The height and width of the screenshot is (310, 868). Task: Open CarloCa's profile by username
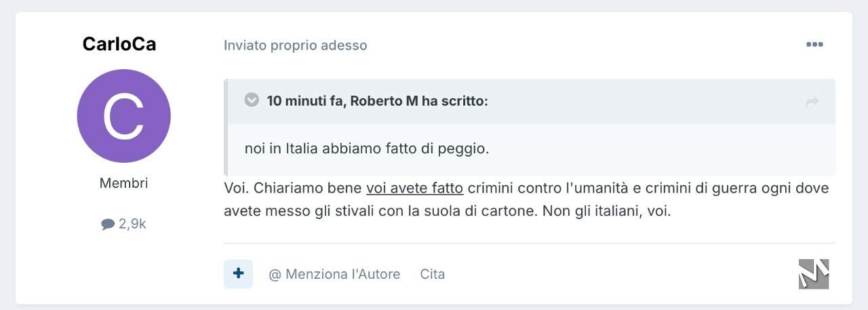[x=119, y=44]
